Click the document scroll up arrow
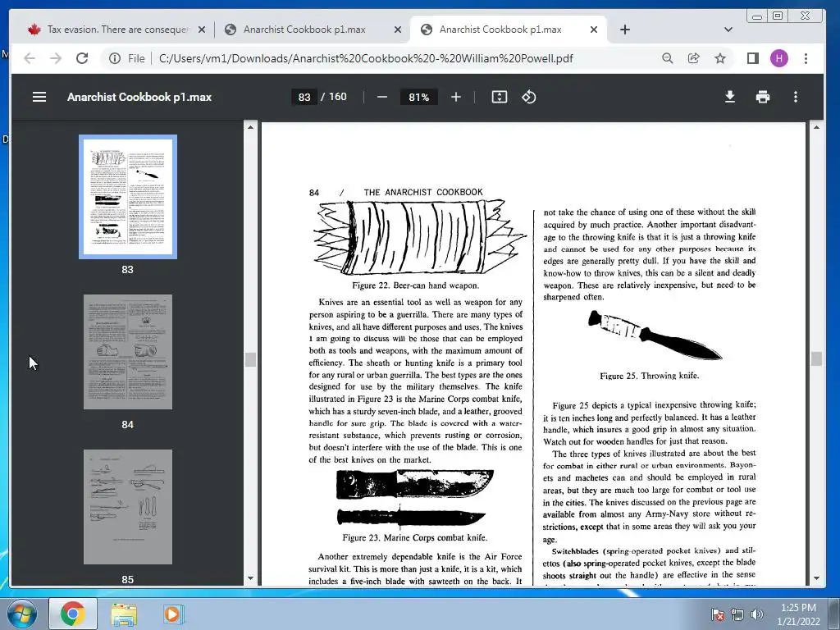Viewport: 840px width, 630px height. coord(816,127)
